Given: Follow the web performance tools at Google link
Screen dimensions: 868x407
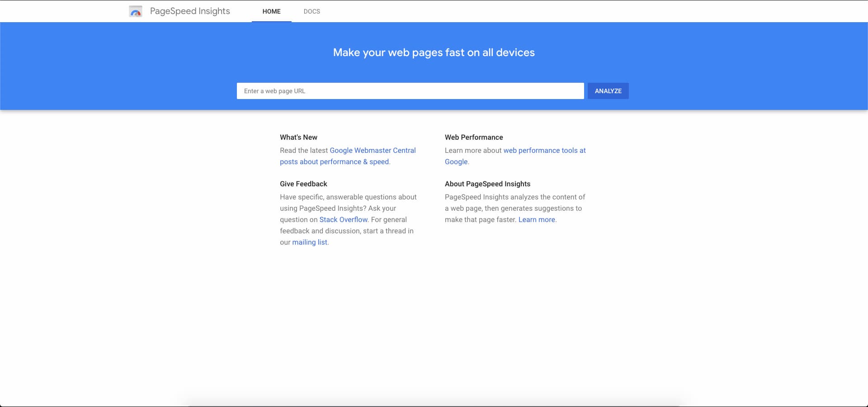Looking at the screenshot, I should coord(515,156).
